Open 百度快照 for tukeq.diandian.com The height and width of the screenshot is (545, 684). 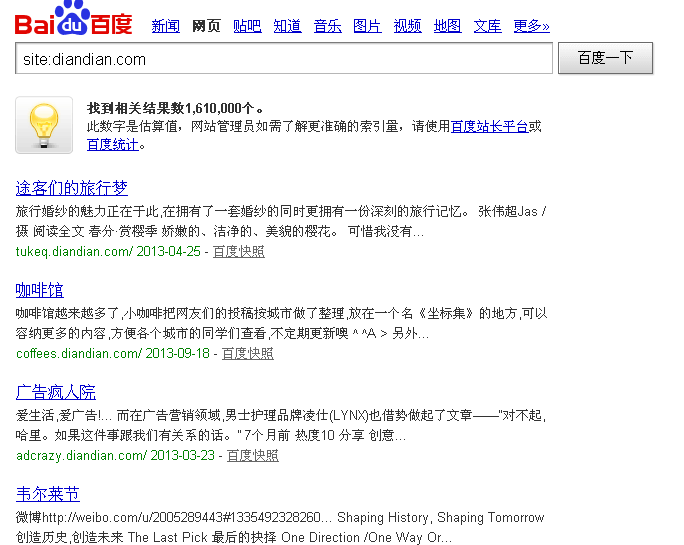(239, 252)
